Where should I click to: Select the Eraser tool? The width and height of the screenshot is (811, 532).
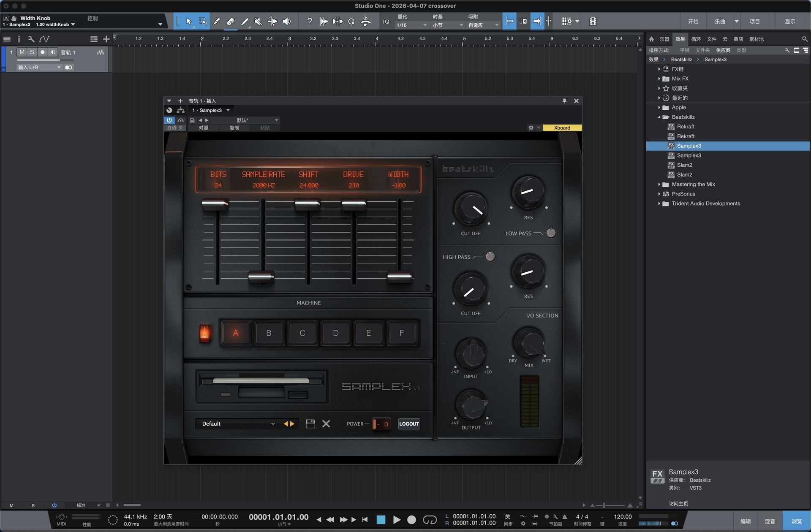tap(231, 21)
